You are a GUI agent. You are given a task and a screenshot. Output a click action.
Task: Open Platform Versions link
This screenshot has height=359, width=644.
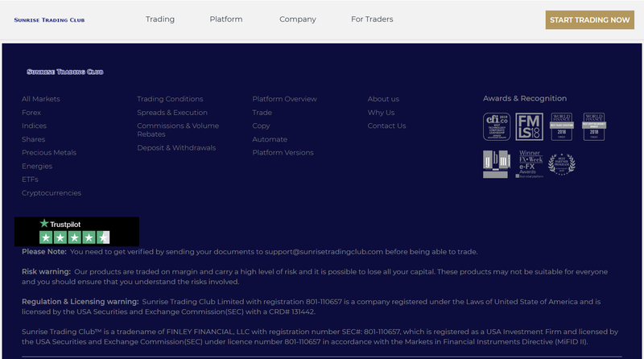point(283,152)
